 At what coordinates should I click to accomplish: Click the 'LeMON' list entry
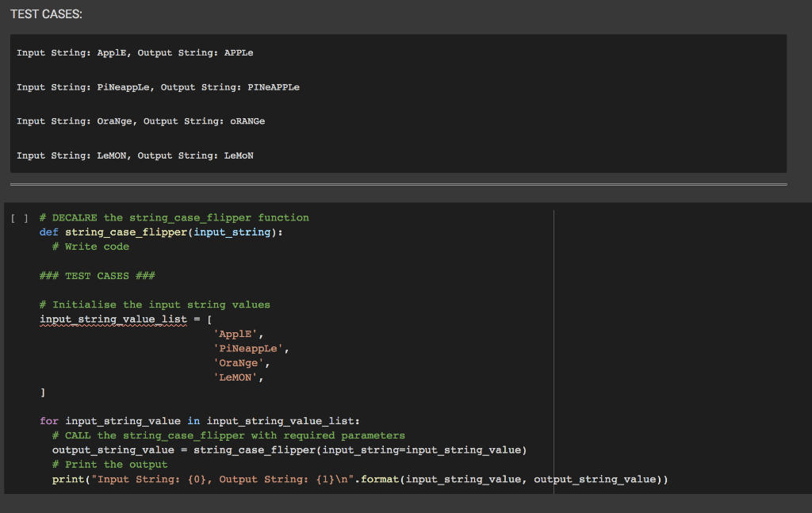click(235, 377)
